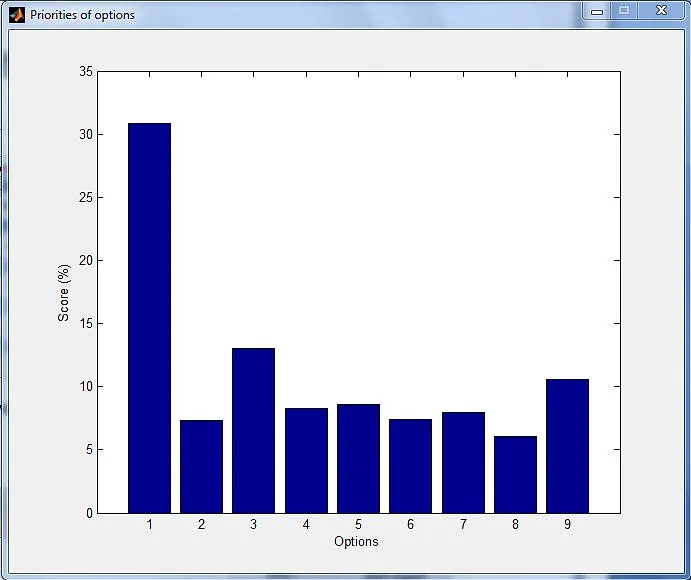The width and height of the screenshot is (691, 580).
Task: Click the MATLAB icon in title bar
Action: [x=17, y=15]
